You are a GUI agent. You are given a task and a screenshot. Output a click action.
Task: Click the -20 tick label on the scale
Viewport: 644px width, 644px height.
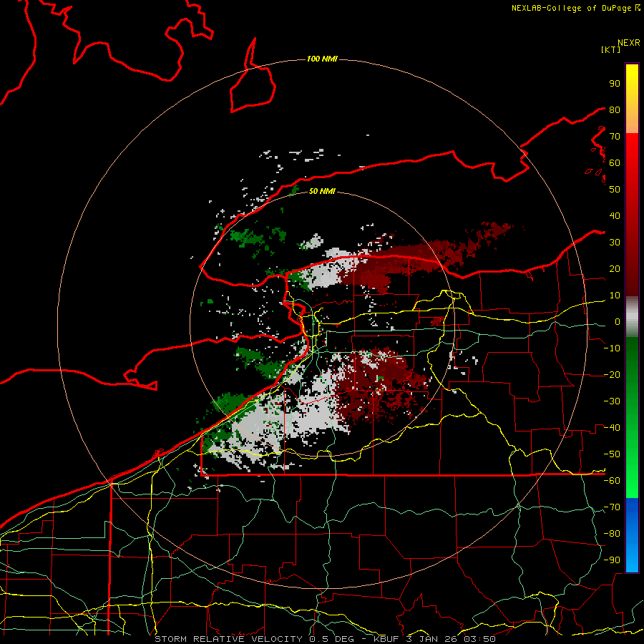pos(612,374)
